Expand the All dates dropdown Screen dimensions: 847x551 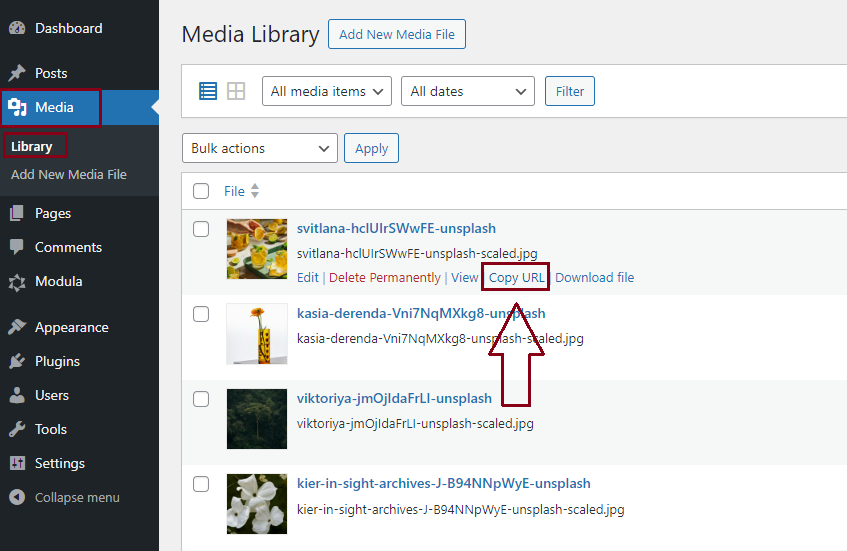tap(467, 91)
